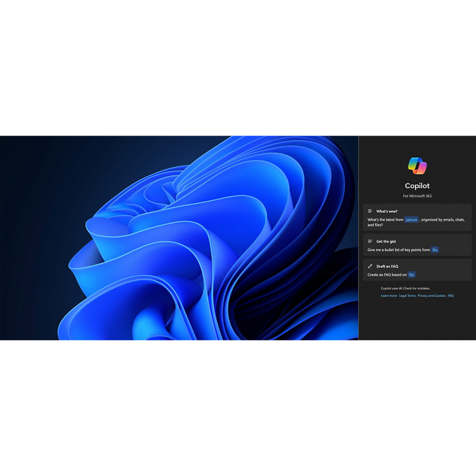Click "Copilot uses AI. Check for mistakes." notice
This screenshot has height=476, width=476.
(x=405, y=289)
